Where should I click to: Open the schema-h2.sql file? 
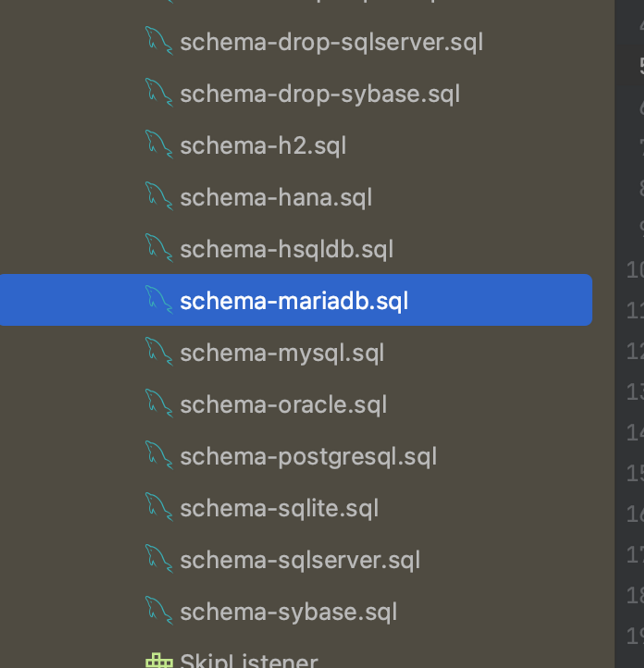263,146
